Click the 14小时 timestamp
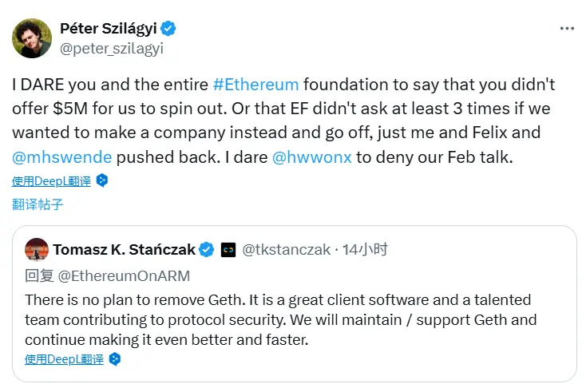The width and height of the screenshot is (586, 392). (365, 250)
